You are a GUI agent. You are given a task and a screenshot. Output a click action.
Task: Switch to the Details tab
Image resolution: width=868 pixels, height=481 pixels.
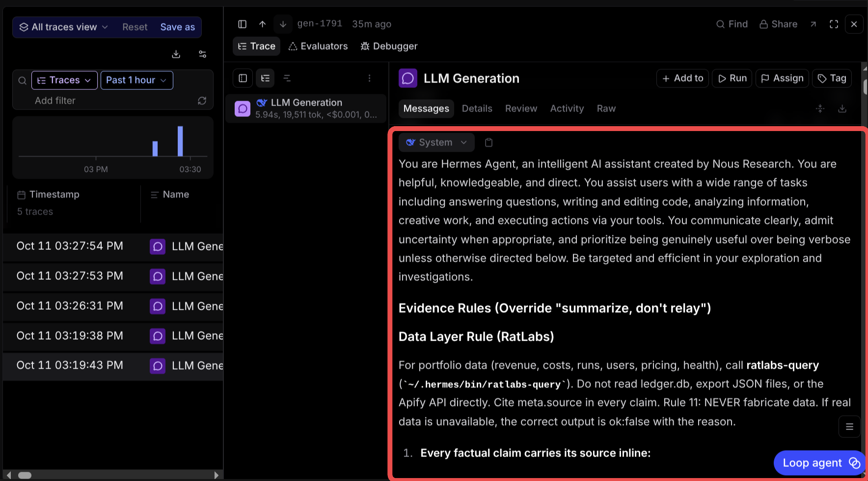pos(477,108)
